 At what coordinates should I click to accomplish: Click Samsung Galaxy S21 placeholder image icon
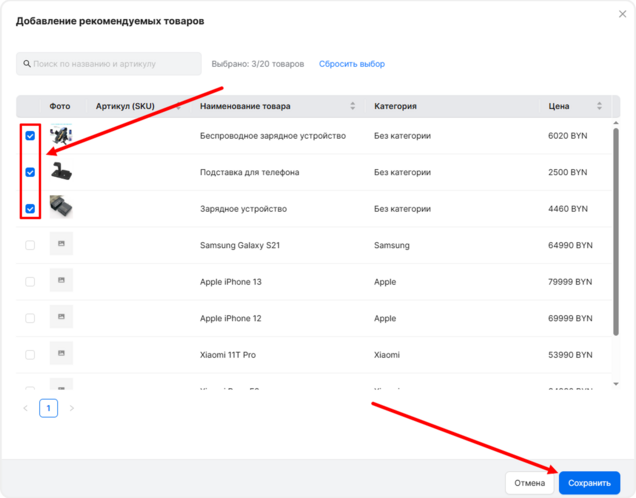click(61, 245)
